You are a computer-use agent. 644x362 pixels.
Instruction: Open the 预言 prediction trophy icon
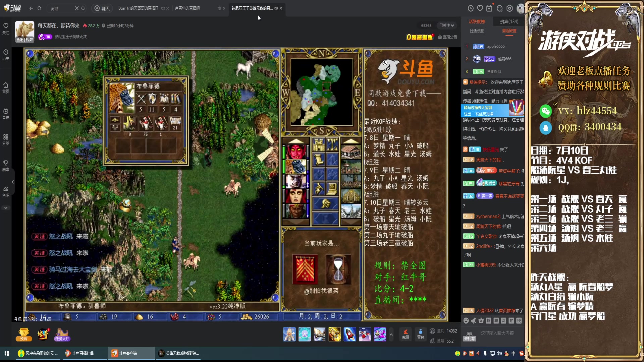coord(23,335)
